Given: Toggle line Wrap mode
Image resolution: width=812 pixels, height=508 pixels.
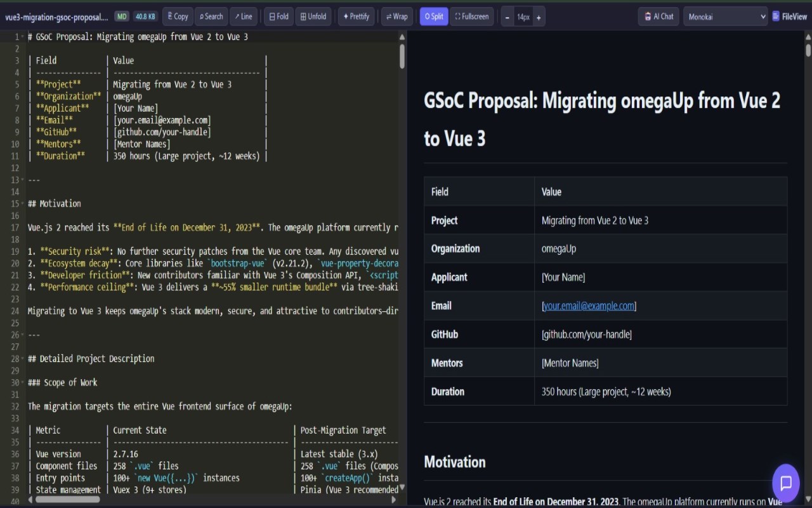Looking at the screenshot, I should point(397,17).
